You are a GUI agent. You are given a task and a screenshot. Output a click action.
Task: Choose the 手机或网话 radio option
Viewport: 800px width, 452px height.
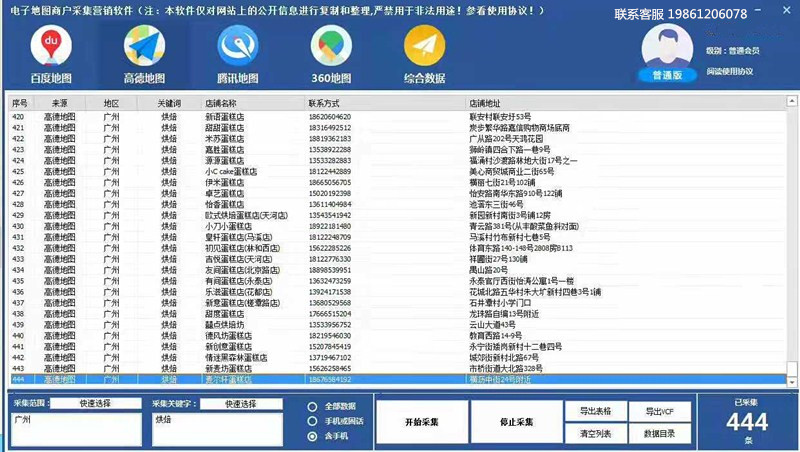pyautogui.click(x=313, y=422)
